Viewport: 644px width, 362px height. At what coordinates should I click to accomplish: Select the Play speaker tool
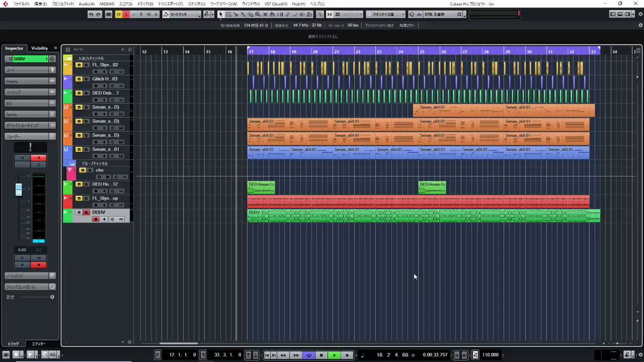(x=302, y=14)
